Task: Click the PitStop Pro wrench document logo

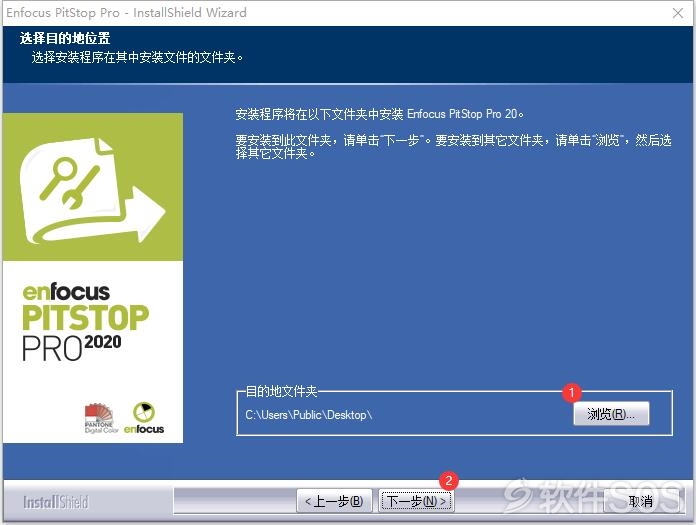Action: tap(93, 191)
